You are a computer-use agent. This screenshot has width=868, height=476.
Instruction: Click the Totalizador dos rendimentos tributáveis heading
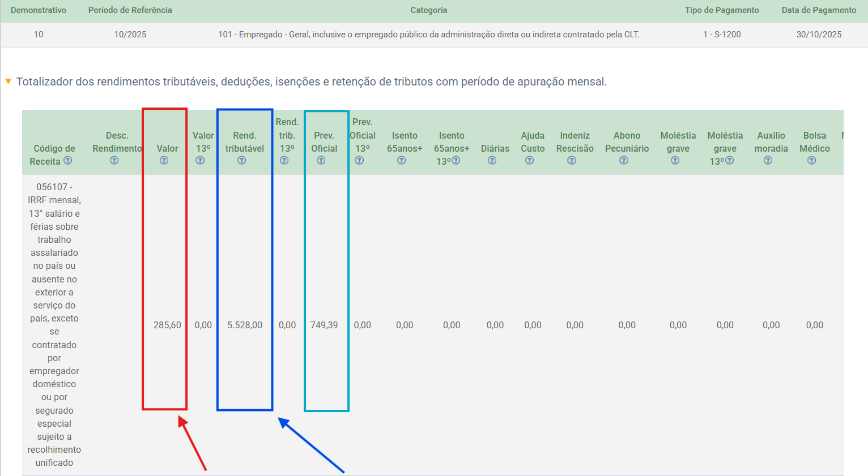(312, 82)
